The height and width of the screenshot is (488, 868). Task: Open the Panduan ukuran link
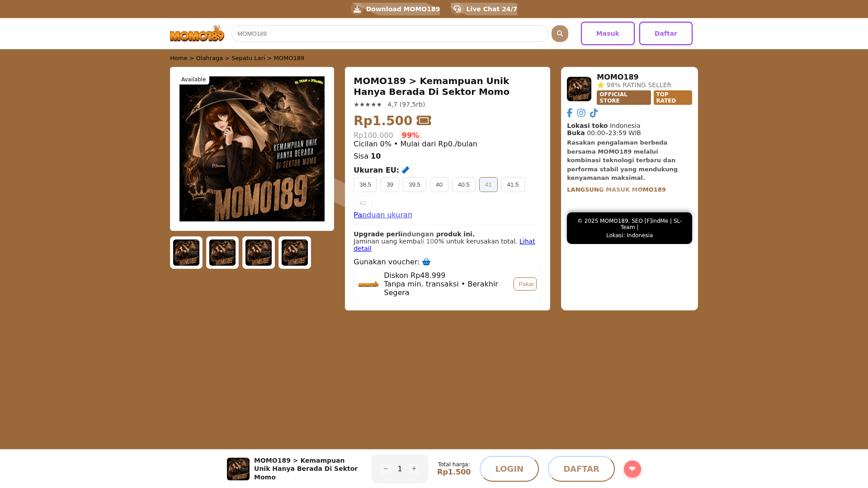383,215
